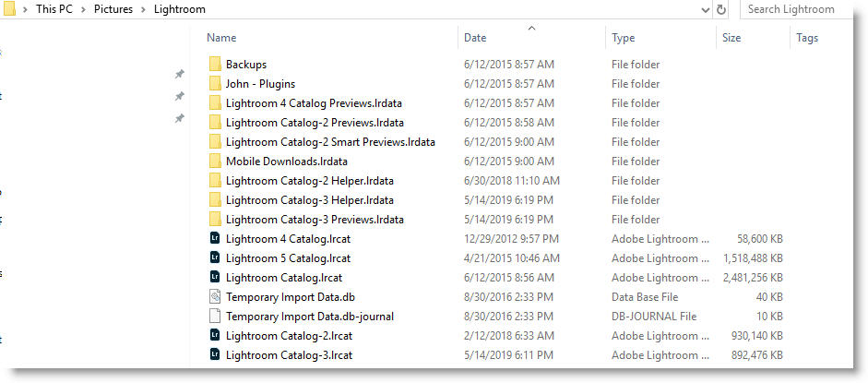Select Lightroom Catalog.lrcat file name

(x=284, y=277)
